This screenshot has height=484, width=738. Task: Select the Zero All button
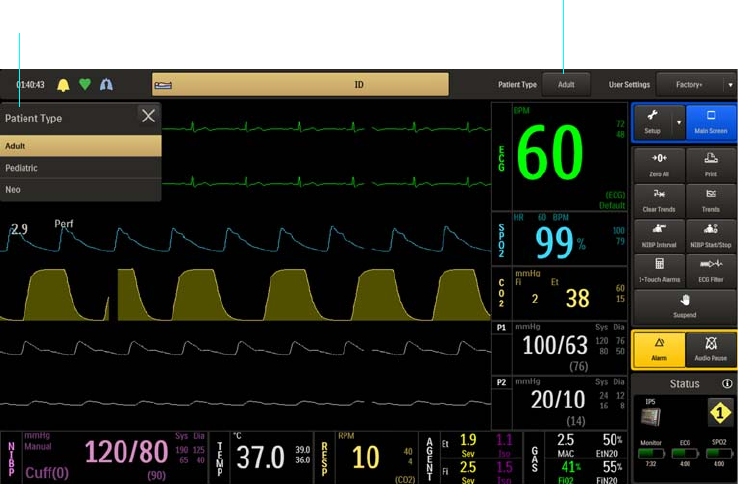[x=659, y=165]
